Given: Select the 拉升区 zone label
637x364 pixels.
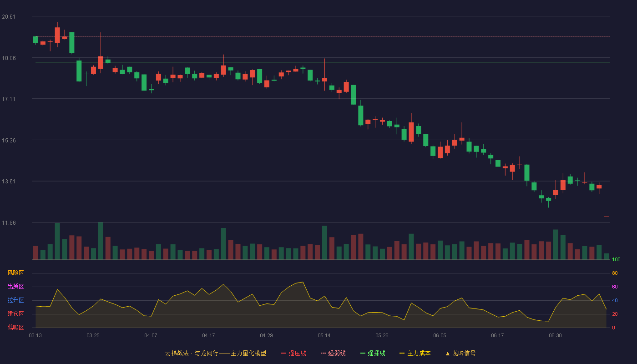Looking at the screenshot, I should (15, 300).
